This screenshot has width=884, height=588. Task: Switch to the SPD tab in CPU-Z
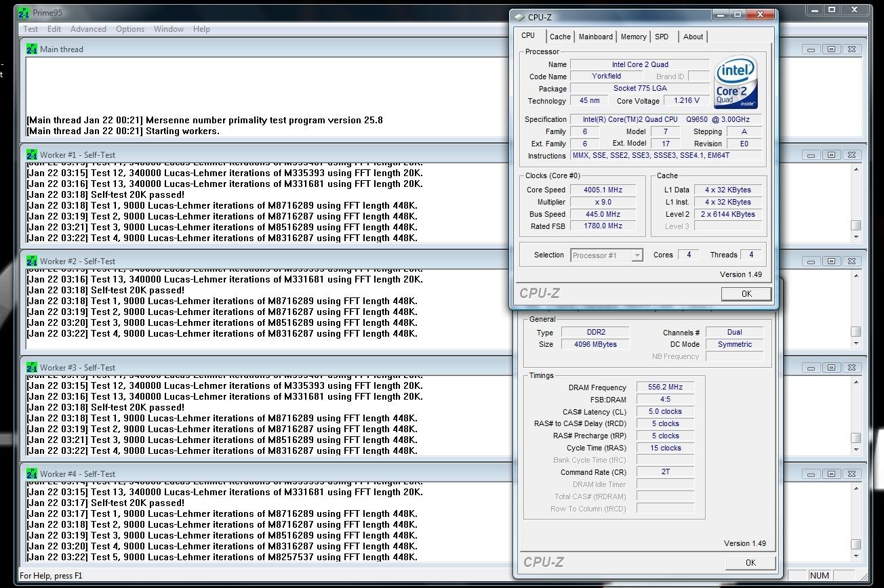tap(662, 37)
